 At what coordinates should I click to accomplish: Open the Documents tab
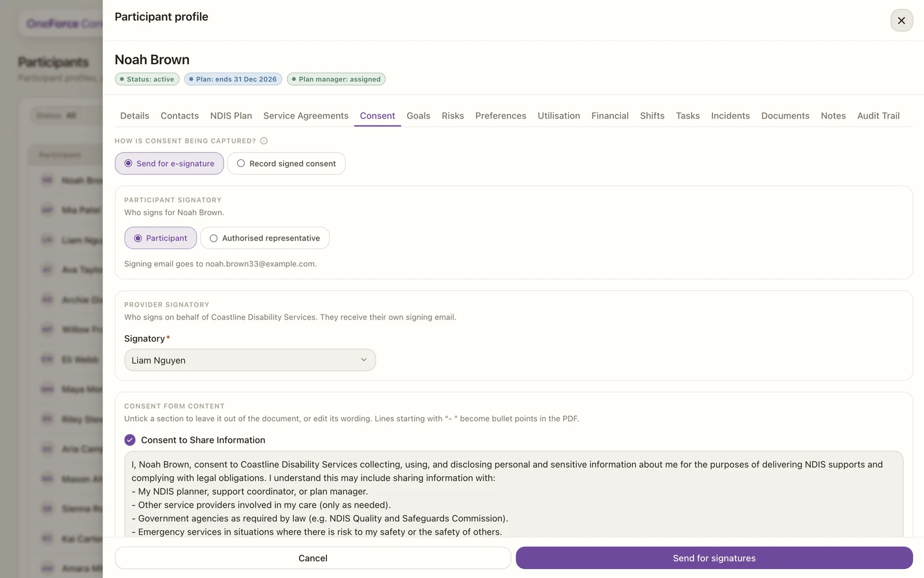[785, 116]
